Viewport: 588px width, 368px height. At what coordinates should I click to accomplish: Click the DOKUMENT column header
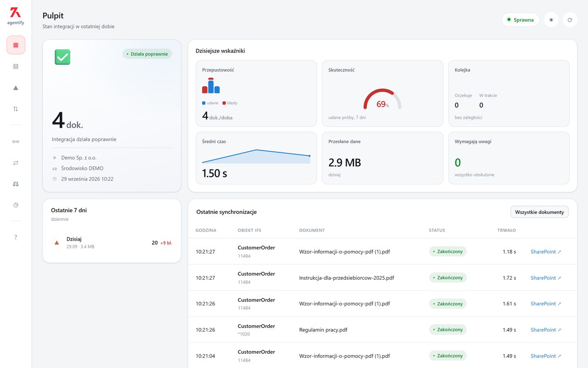click(x=312, y=230)
